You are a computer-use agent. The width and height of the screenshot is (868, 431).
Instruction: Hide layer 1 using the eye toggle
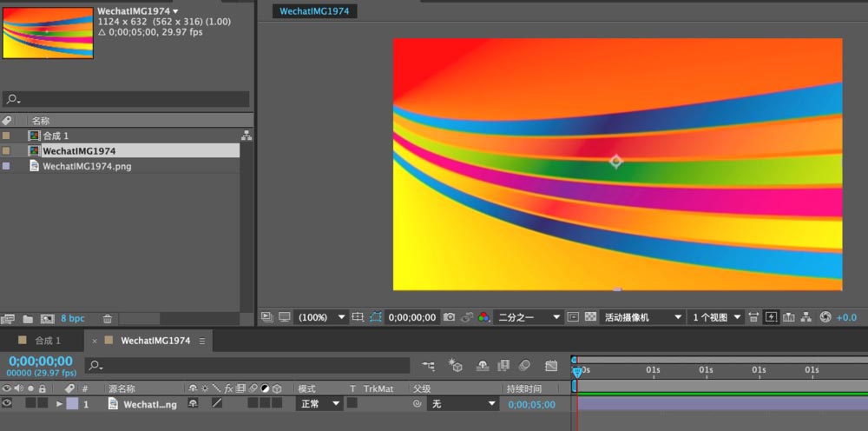click(7, 404)
